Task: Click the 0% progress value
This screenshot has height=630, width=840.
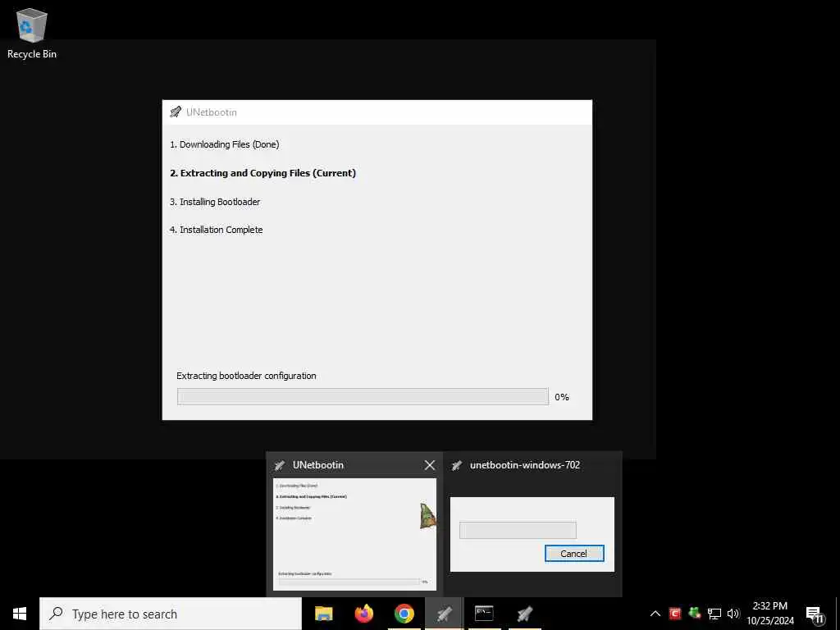Action: pyautogui.click(x=562, y=397)
